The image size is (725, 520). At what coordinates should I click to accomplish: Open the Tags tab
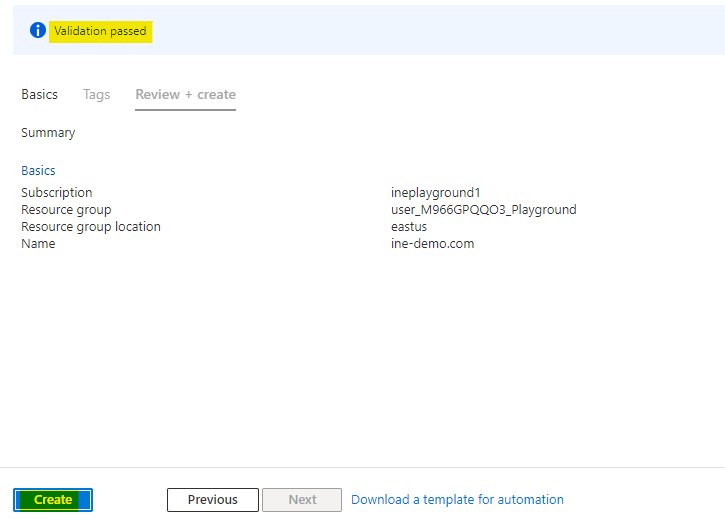pos(97,94)
